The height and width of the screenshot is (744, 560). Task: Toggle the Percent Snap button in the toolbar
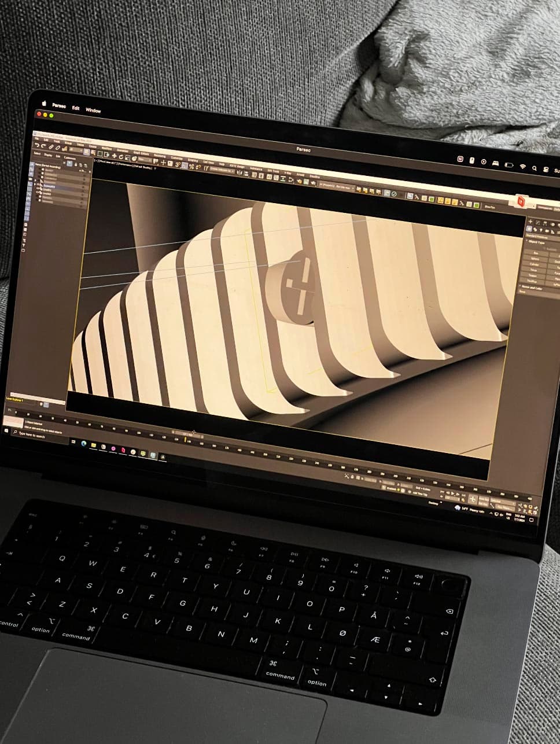tap(191, 166)
